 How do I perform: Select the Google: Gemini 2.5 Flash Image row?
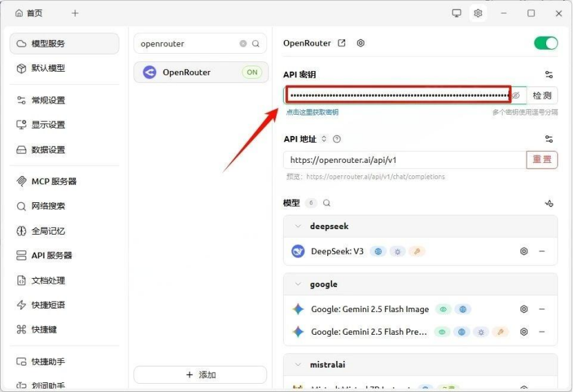tap(420, 309)
